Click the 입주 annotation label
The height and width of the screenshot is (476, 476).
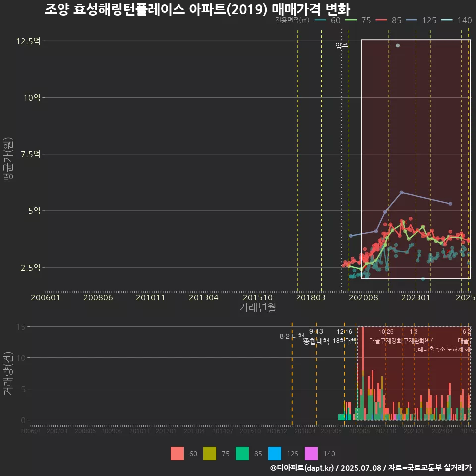coord(342,46)
